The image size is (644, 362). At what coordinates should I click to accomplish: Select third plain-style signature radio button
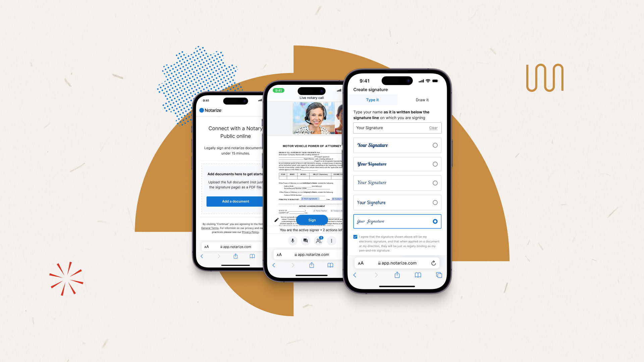[435, 183]
